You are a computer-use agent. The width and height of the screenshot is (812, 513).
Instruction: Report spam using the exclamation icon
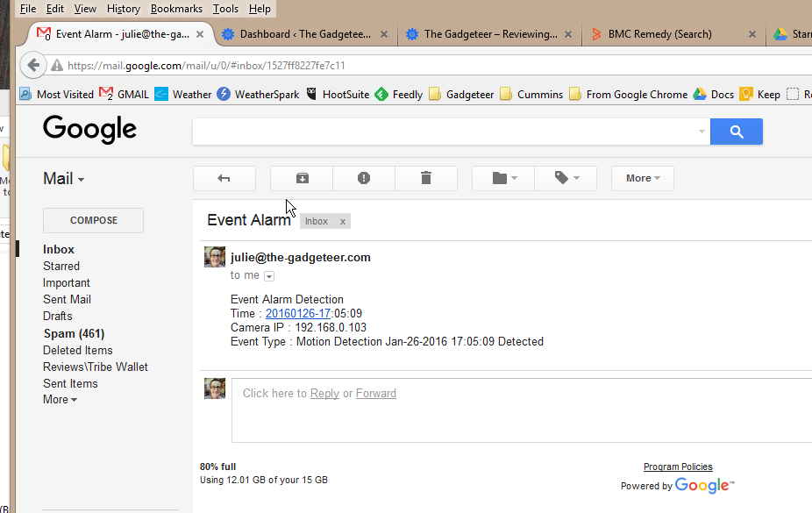(x=364, y=178)
